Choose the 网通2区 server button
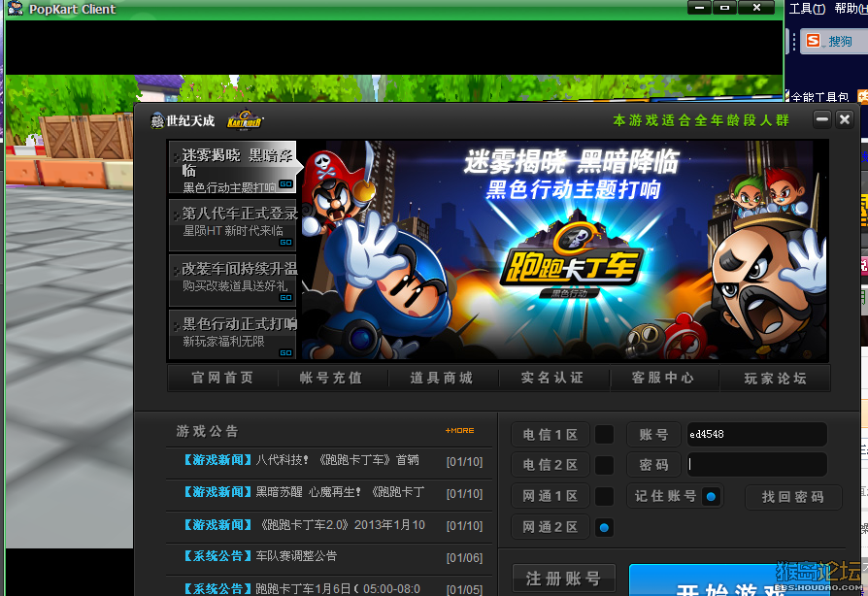The height and width of the screenshot is (596, 868). (x=551, y=527)
